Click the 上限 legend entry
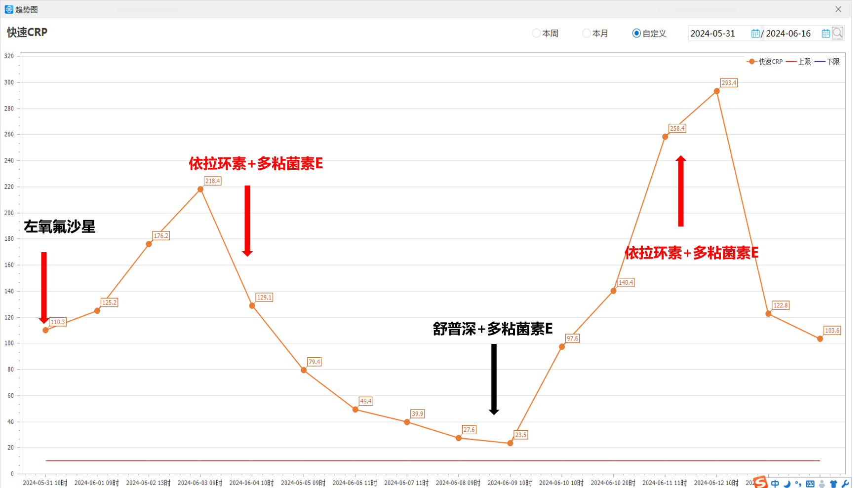 coord(798,62)
